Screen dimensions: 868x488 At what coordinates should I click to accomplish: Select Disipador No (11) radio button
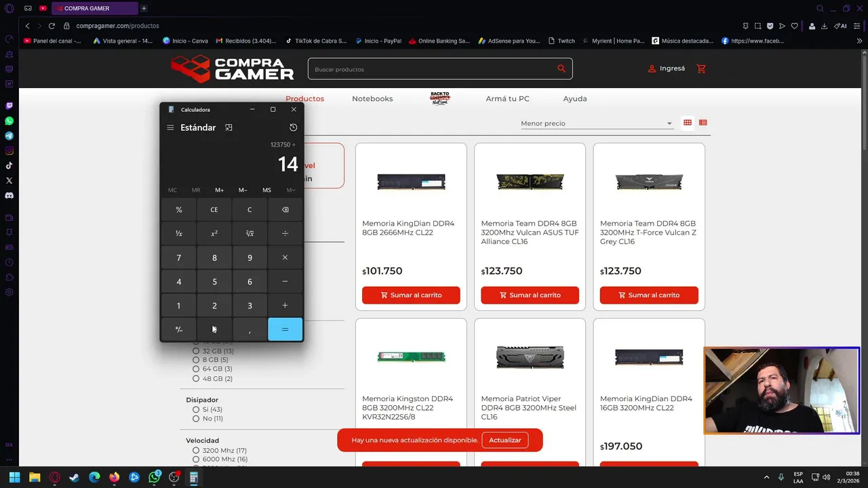click(x=196, y=418)
